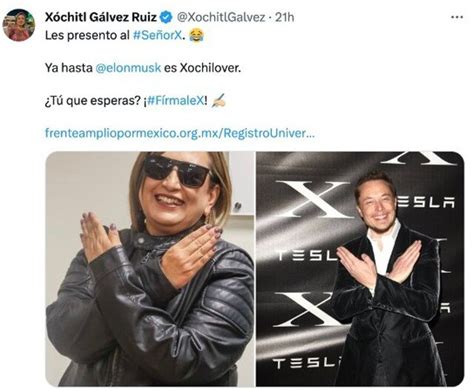The height and width of the screenshot is (391, 474).
Task: Open the #SeñorX hashtag
Action: pyautogui.click(x=157, y=35)
